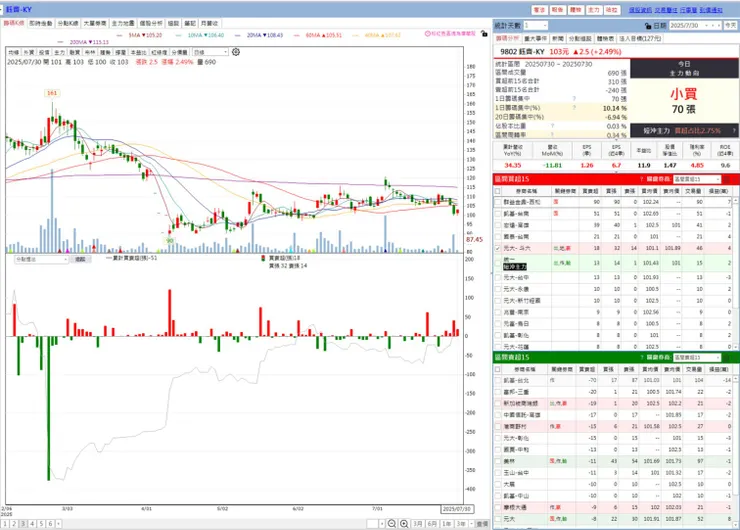Uncheck the 元大-斗六 row checkbox

[498, 248]
